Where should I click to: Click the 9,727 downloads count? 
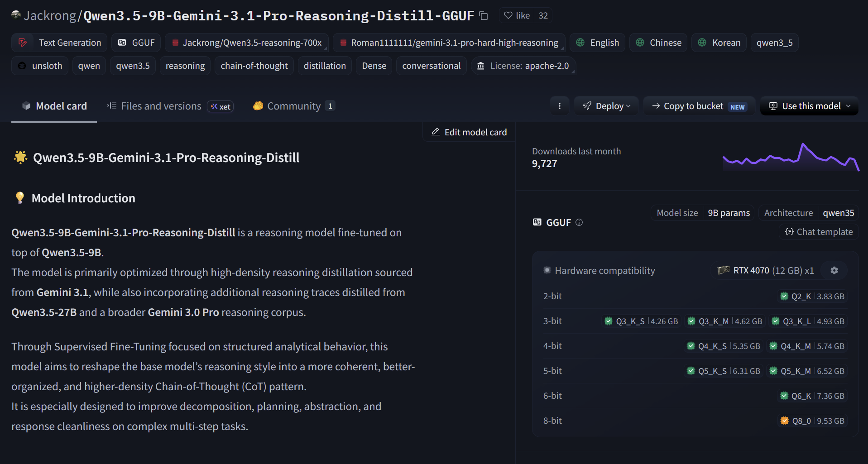coord(544,163)
